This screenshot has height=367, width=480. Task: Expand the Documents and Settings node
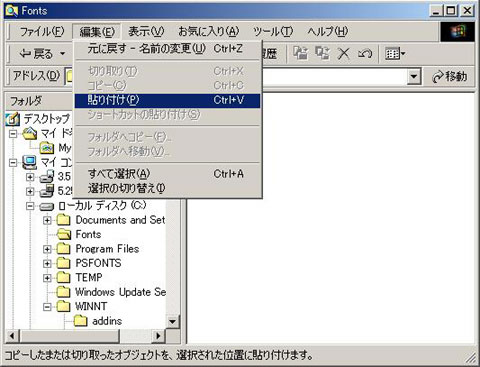47,220
